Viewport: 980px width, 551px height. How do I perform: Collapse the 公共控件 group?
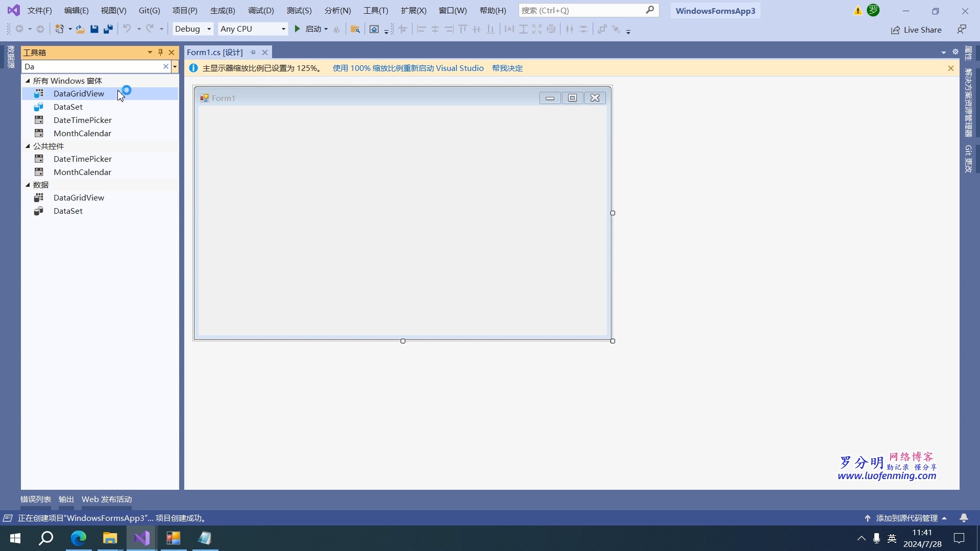[x=28, y=146]
